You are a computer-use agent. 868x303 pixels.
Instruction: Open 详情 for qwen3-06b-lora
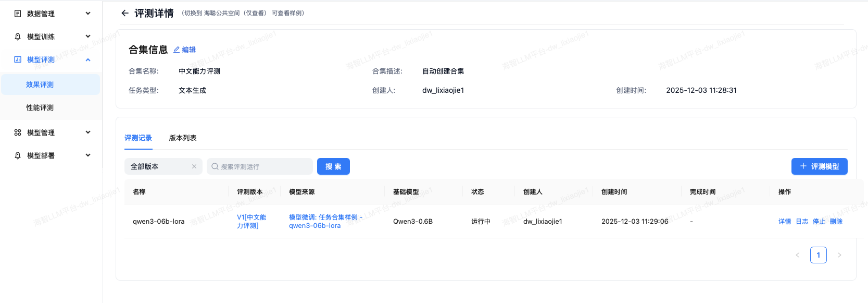pos(785,222)
